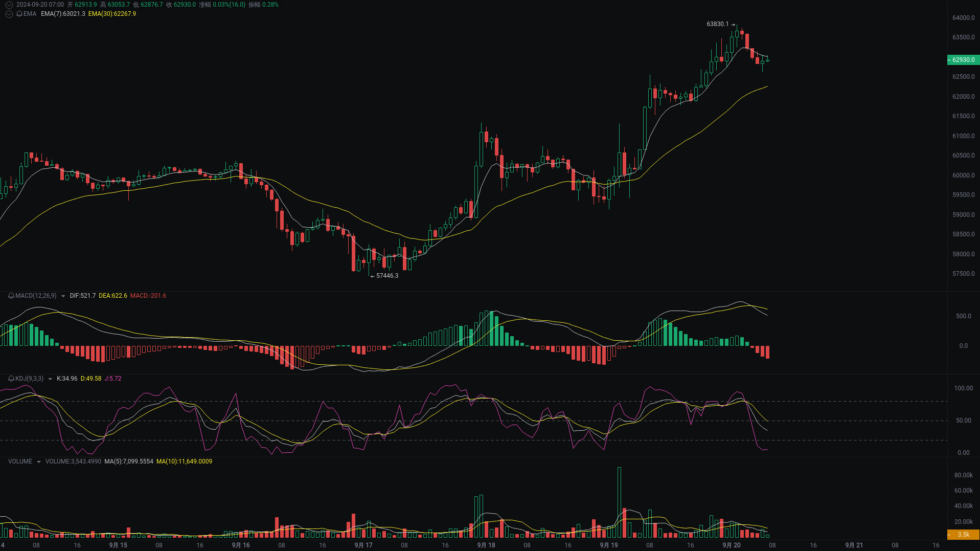Toggle the DIF:521.7 value label
The height and width of the screenshot is (551, 980).
(82, 296)
